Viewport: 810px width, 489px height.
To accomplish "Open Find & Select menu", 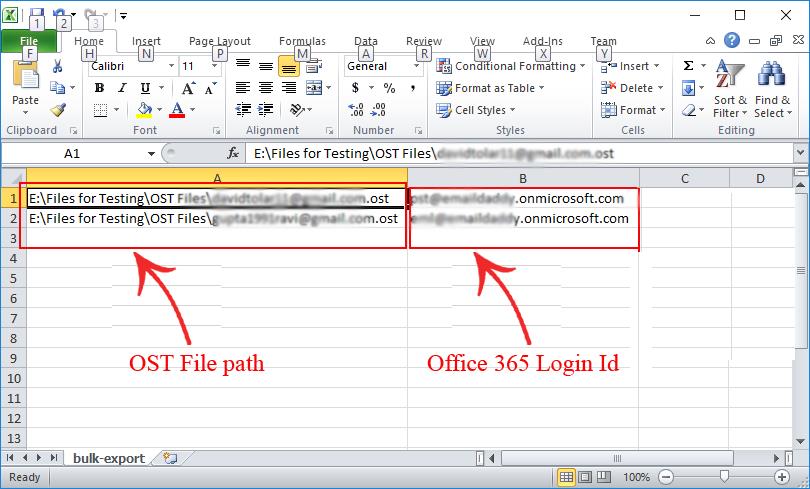I will [772, 89].
